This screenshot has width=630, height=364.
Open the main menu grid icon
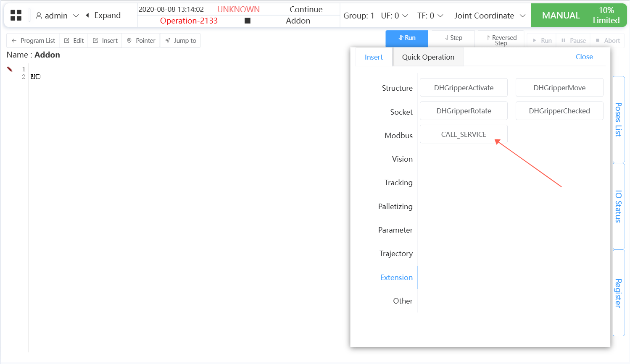click(x=16, y=16)
